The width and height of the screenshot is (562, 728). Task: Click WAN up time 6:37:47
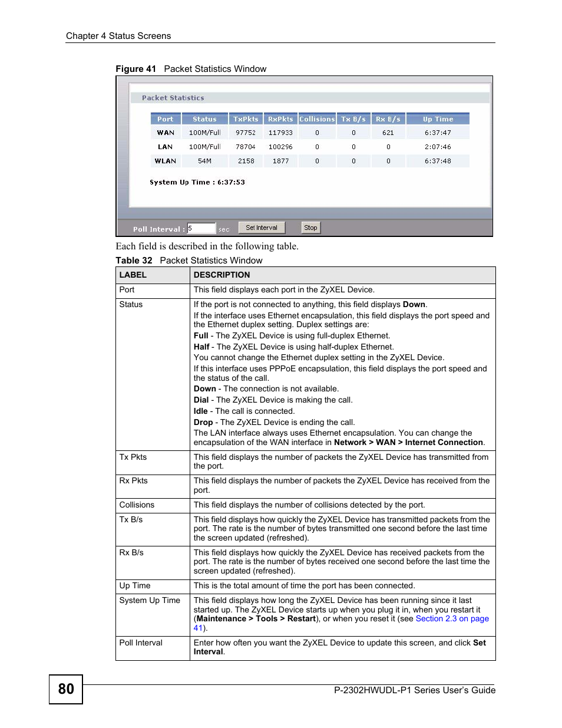pyautogui.click(x=438, y=133)
